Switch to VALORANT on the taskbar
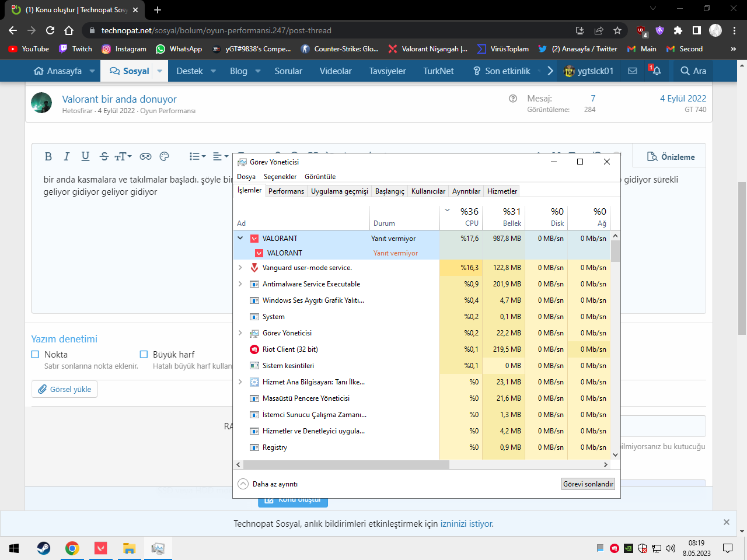This screenshot has width=747, height=560. click(100, 548)
